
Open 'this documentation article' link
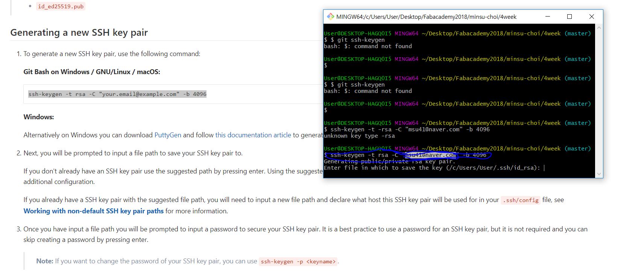[x=253, y=135]
